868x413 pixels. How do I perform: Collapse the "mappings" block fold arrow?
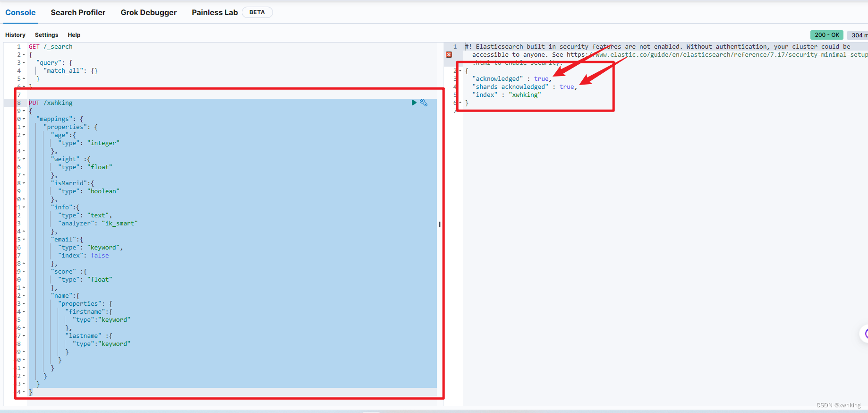pos(24,119)
